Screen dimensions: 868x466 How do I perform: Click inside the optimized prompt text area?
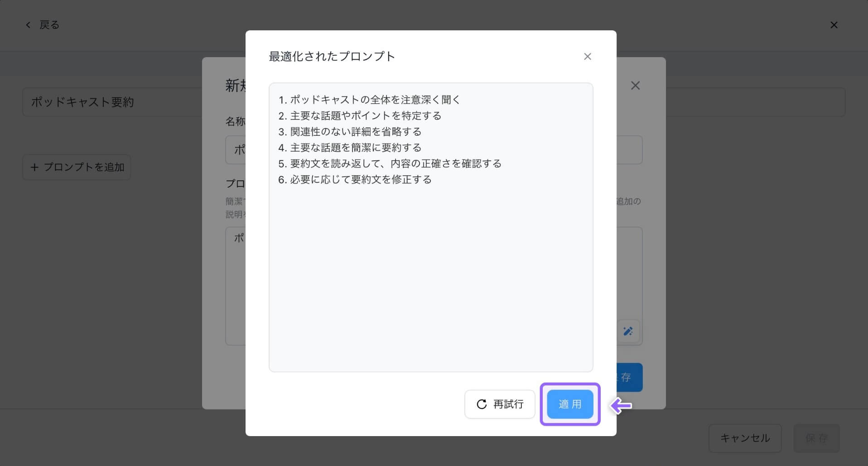point(431,227)
